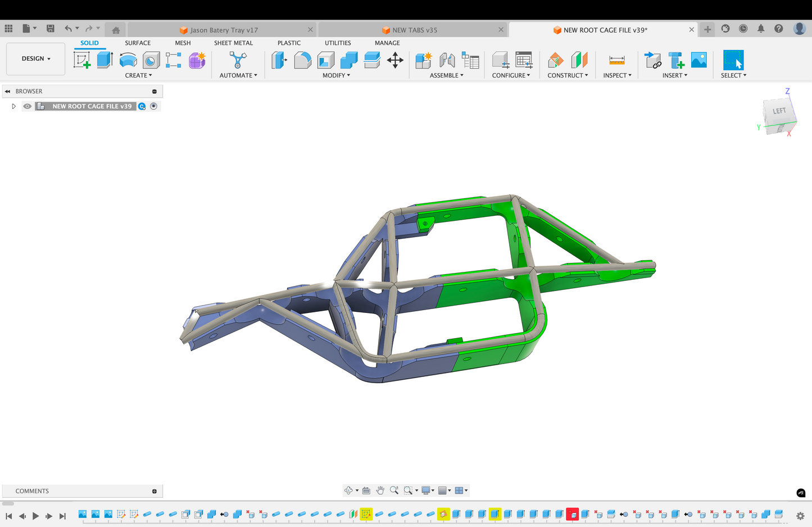
Task: Click the Extrude tool icon
Action: [105, 60]
